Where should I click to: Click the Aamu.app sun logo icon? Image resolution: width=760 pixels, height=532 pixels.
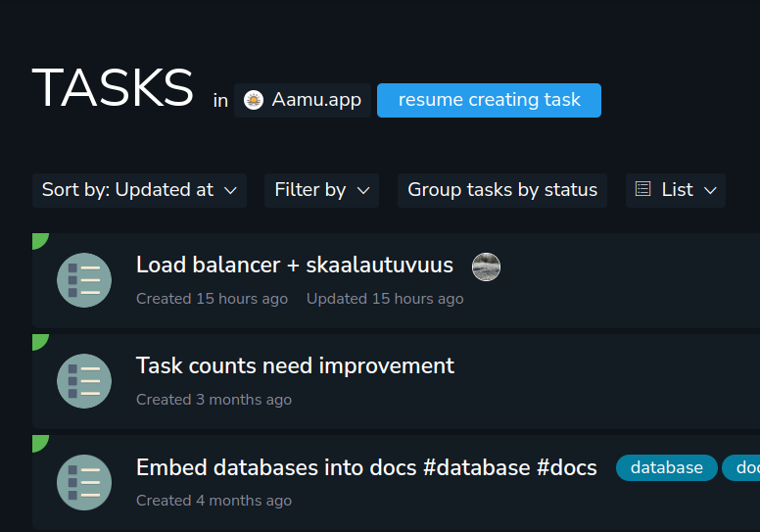pos(254,100)
